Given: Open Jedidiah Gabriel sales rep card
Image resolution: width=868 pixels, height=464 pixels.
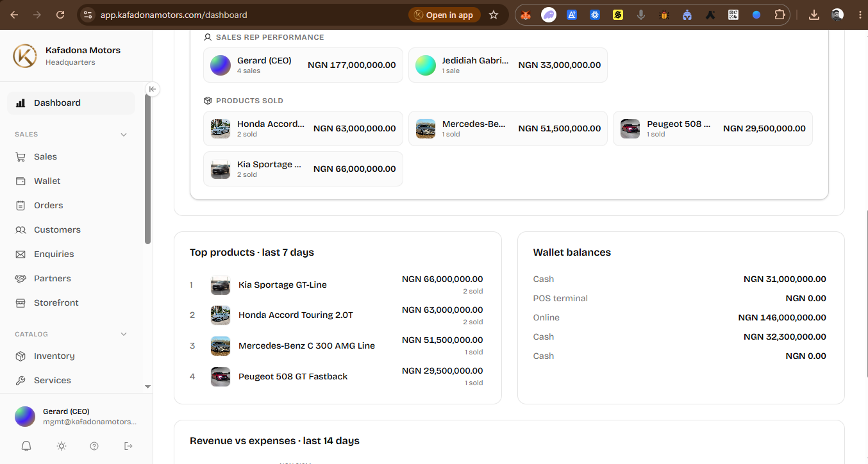Looking at the screenshot, I should tap(508, 65).
